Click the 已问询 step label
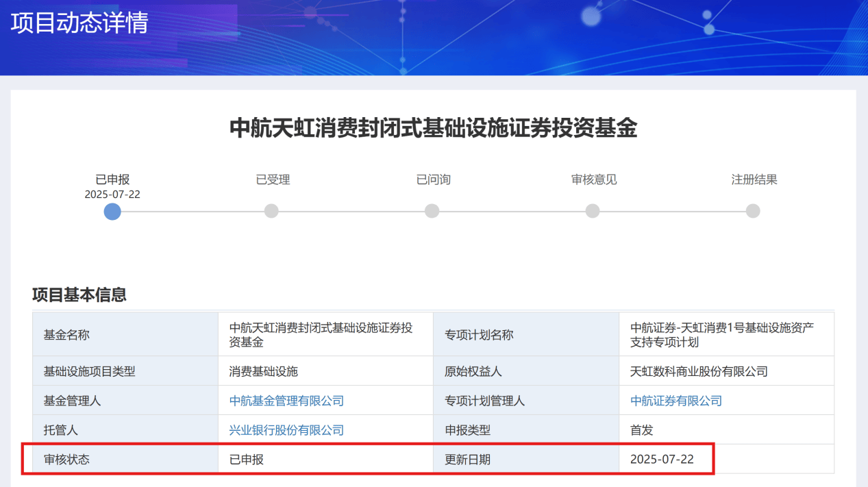The width and height of the screenshot is (868, 487). click(433, 179)
